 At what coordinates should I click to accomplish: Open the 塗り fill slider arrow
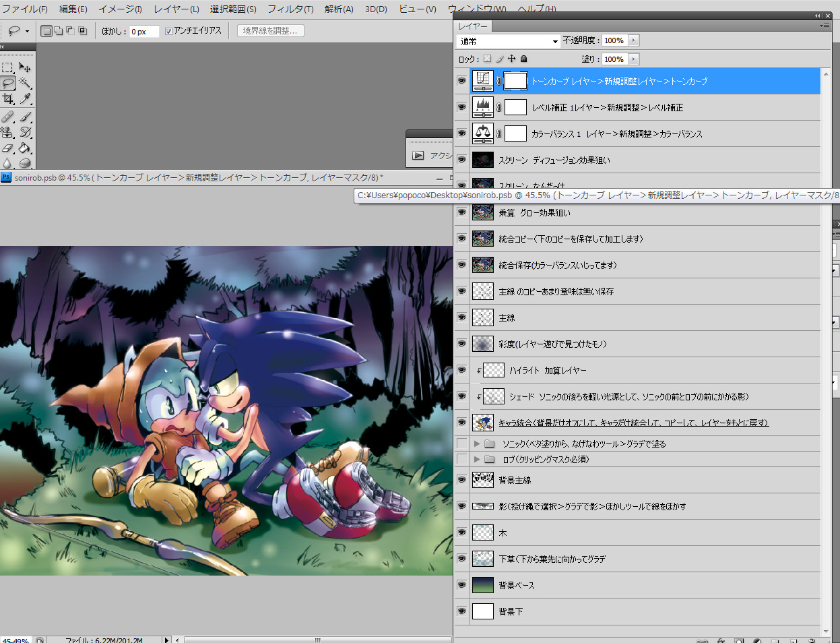click(x=633, y=59)
